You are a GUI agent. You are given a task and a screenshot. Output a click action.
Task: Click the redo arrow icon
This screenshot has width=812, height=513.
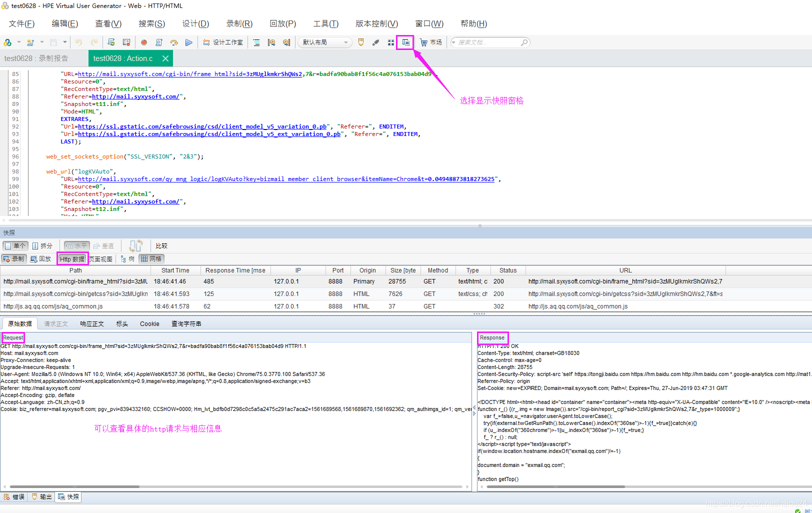click(x=94, y=42)
